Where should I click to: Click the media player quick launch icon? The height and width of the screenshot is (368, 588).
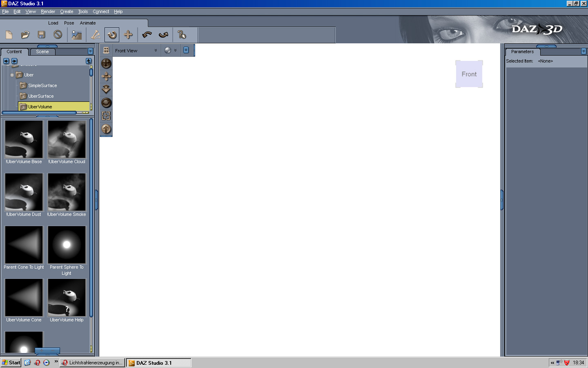pyautogui.click(x=46, y=363)
